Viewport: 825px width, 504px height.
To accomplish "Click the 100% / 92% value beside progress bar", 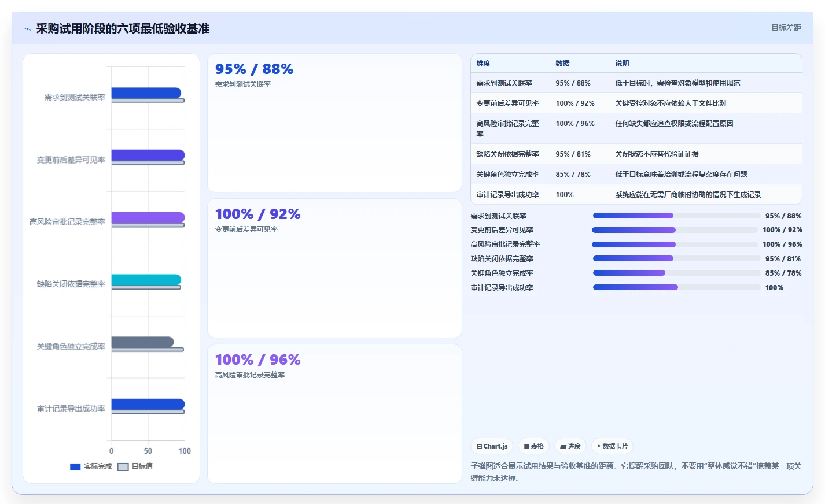I will [x=782, y=230].
